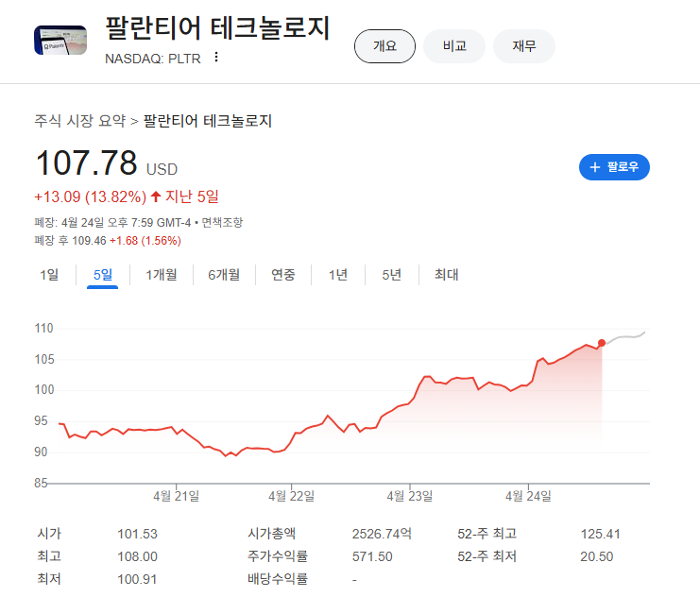The height and width of the screenshot is (597, 700).
Task: Click the 주가수익률 value 571.50
Action: coord(372,556)
